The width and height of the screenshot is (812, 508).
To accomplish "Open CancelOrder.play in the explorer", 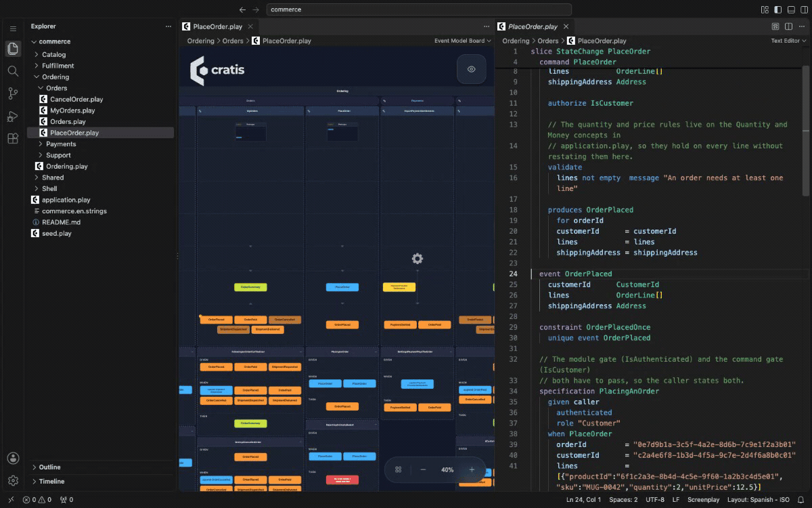I will 100,99.
